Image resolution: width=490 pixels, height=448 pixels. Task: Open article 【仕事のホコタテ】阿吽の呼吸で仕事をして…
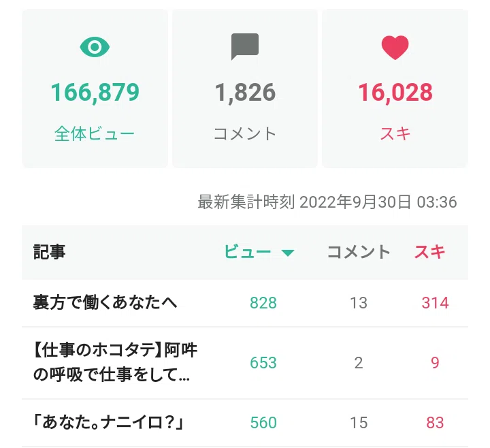pyautogui.click(x=115, y=363)
